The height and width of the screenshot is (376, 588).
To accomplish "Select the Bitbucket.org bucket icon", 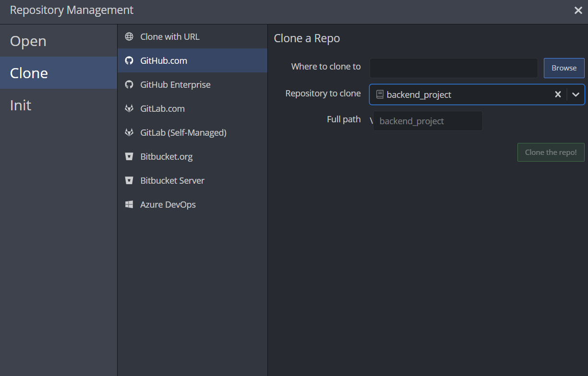I will [x=129, y=156].
